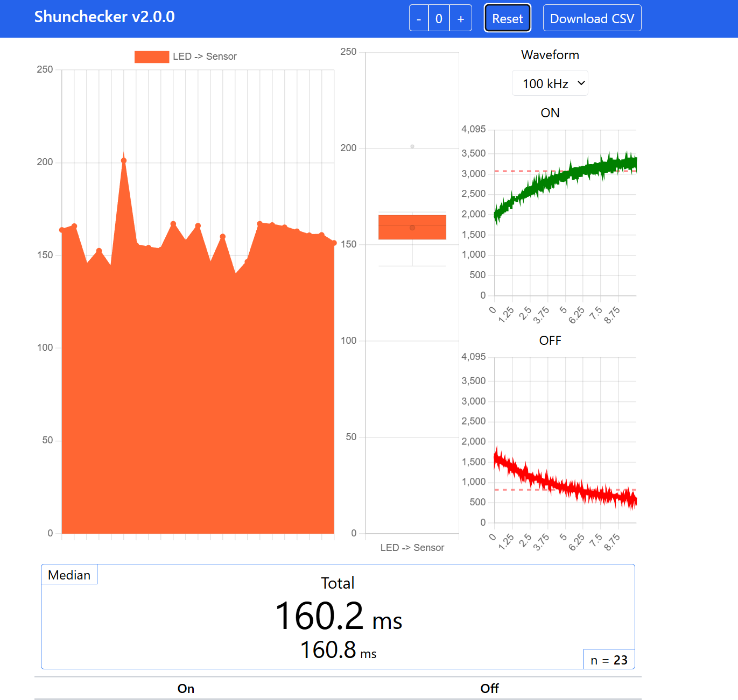The image size is (738, 700).
Task: Click the last data point of the area chart
Action: [334, 243]
